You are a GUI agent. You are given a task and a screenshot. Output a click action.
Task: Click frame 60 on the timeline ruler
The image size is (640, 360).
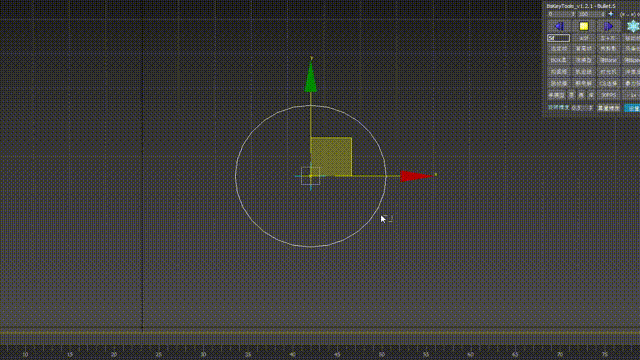[470, 354]
